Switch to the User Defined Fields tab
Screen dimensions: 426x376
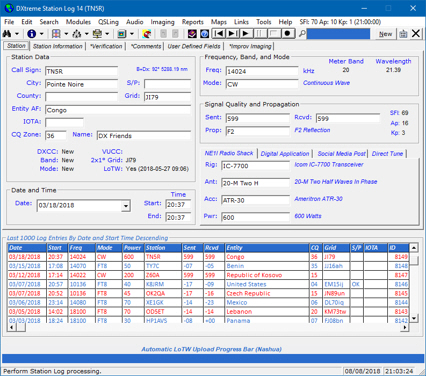coord(194,46)
